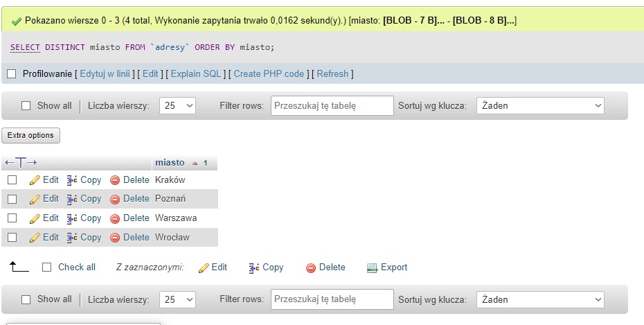The height and width of the screenshot is (325, 644).
Task: Toggle the Check all checkbox
Action: click(47, 267)
